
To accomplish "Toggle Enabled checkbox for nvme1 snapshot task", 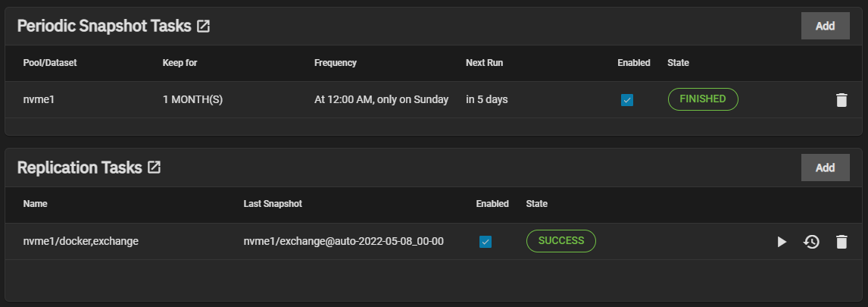I will click(627, 100).
